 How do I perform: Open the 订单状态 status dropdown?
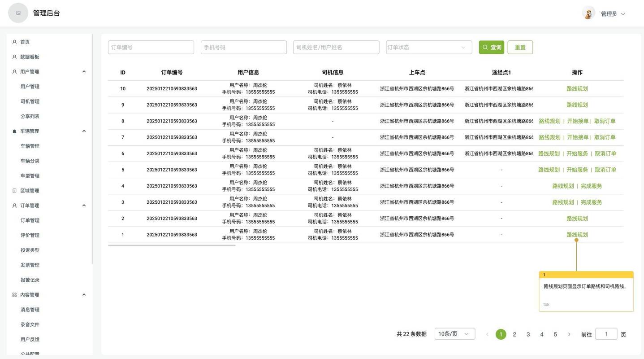point(428,47)
